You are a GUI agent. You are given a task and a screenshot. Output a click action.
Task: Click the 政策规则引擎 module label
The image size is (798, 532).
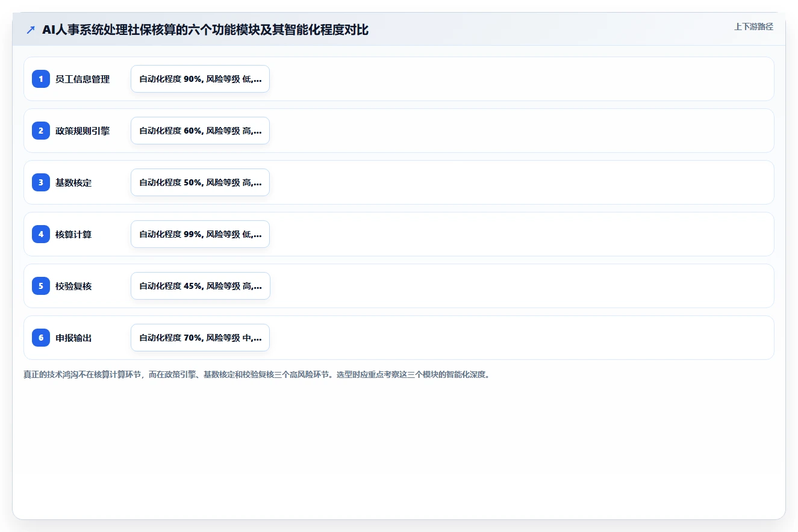83,131
